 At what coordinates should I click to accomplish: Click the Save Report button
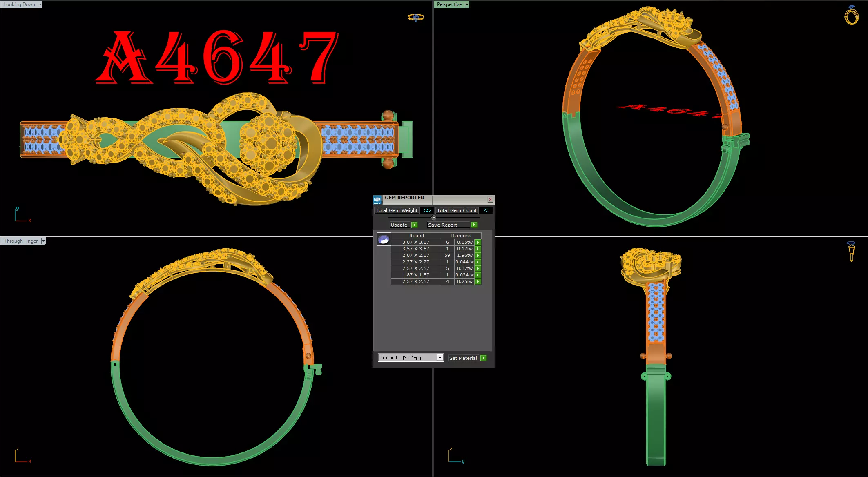pos(449,225)
